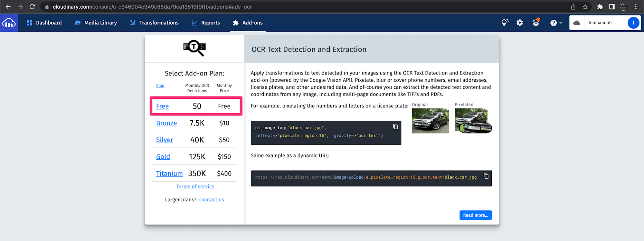Click the Select Add-on Plan heading
Image resolution: width=644 pixels, height=241 pixels.
[x=194, y=73]
